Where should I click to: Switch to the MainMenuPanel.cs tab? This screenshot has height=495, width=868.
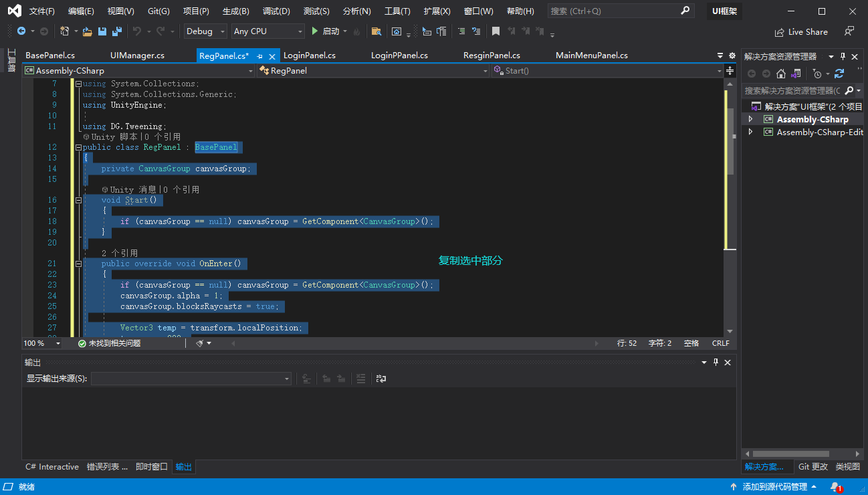click(592, 56)
